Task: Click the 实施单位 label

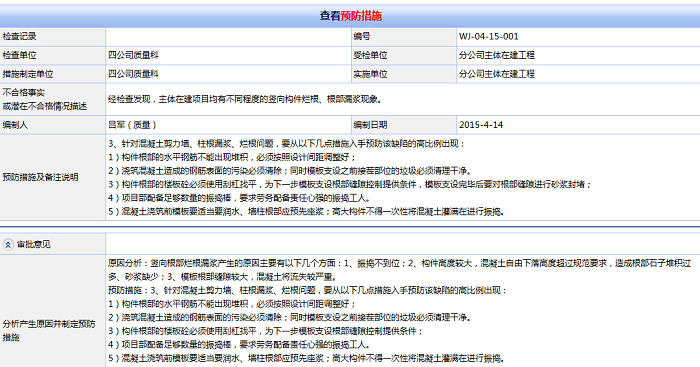Action: (370, 74)
